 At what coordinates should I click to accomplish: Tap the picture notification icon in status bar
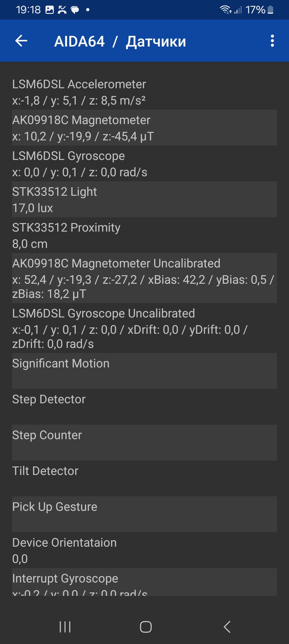50,10
